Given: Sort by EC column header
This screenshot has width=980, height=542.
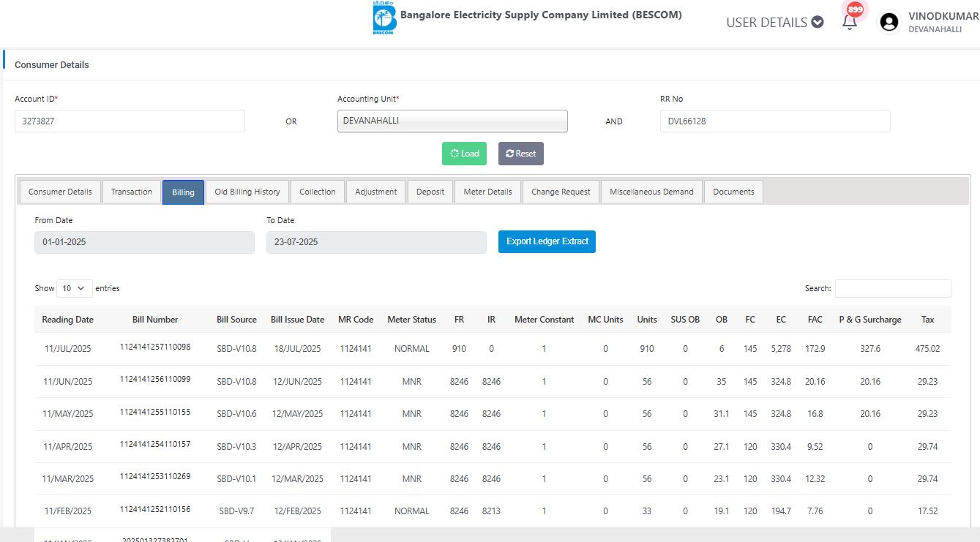Looking at the screenshot, I should (x=781, y=320).
